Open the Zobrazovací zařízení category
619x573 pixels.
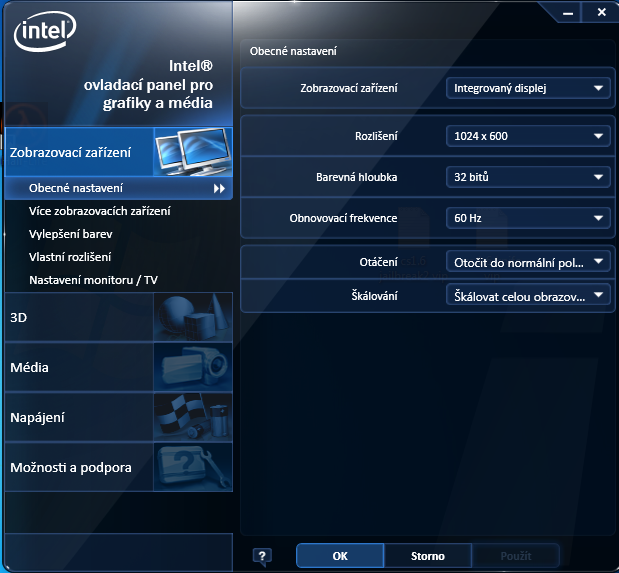click(119, 152)
